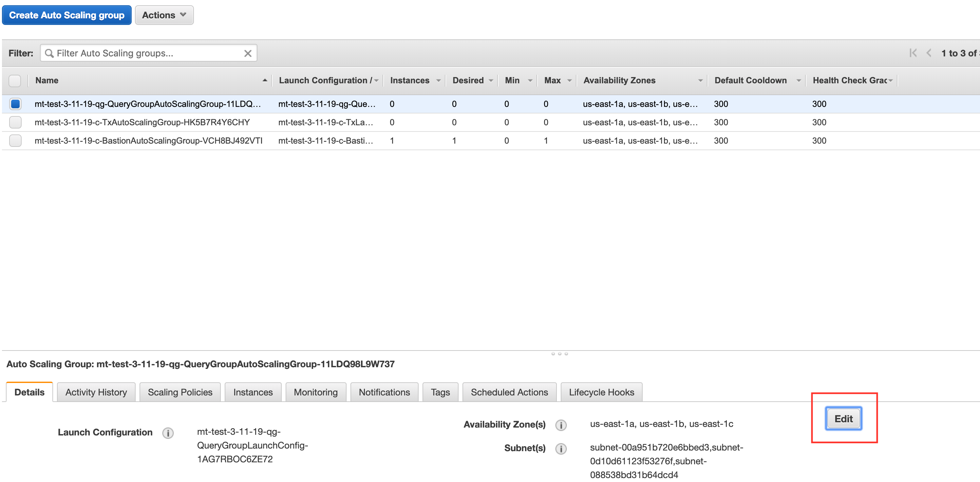Uncheck the QueryGroupAutoScalingGroup row checkbox
980x482 pixels.
click(16, 104)
